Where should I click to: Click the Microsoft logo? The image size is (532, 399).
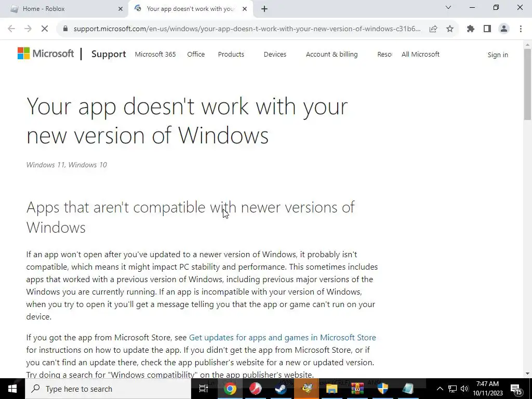pyautogui.click(x=46, y=54)
